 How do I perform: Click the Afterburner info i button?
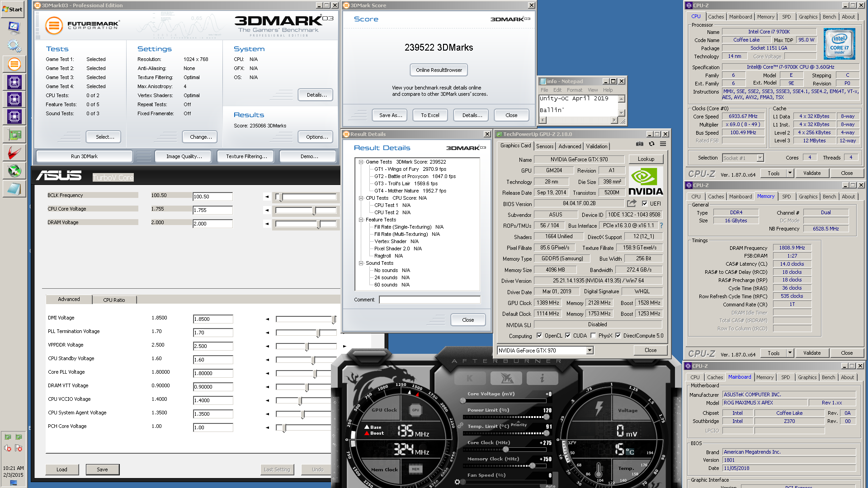[x=542, y=378]
